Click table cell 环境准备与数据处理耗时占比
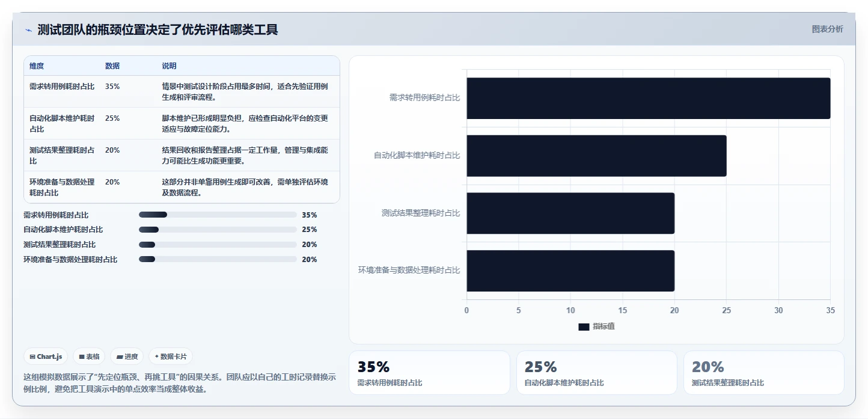Image resolution: width=868 pixels, height=419 pixels. click(x=62, y=188)
